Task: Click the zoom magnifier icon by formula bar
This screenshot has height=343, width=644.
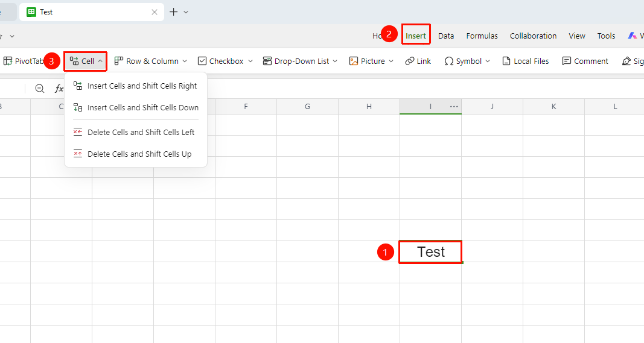Action: (x=39, y=88)
